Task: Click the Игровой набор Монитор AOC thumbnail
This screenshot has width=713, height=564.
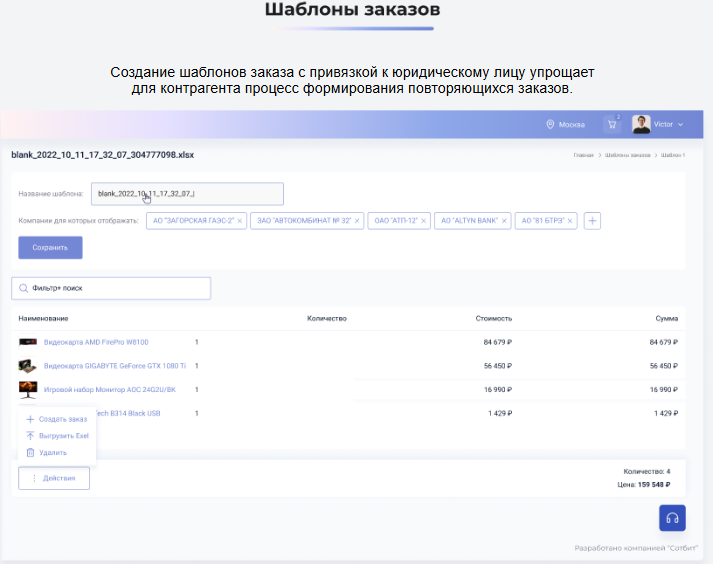Action: tap(28, 389)
